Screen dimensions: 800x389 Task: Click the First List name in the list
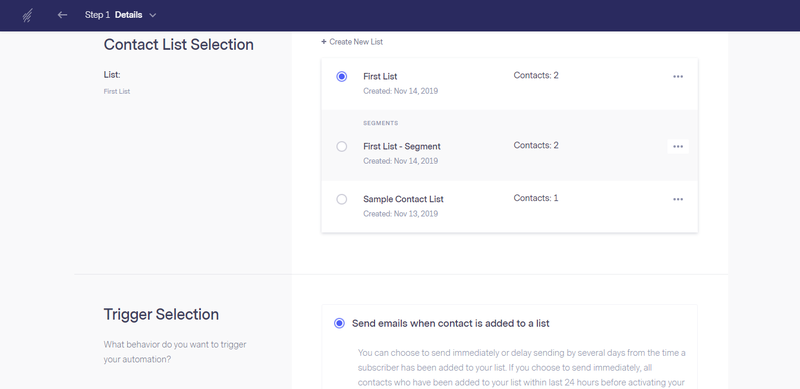coord(380,77)
